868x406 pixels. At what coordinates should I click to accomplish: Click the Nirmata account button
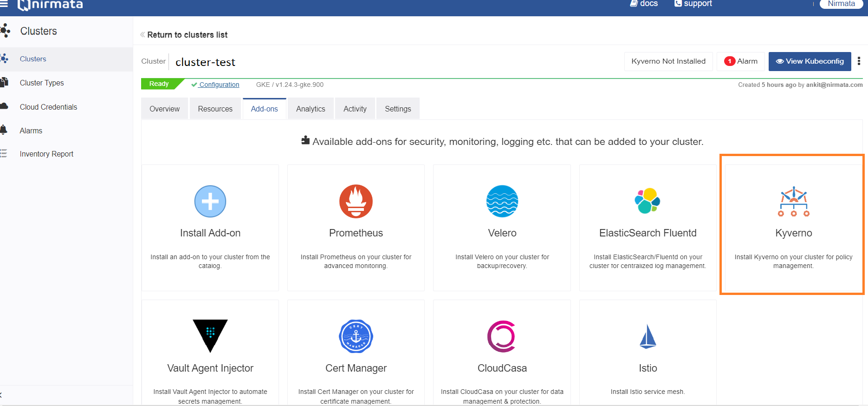point(841,4)
